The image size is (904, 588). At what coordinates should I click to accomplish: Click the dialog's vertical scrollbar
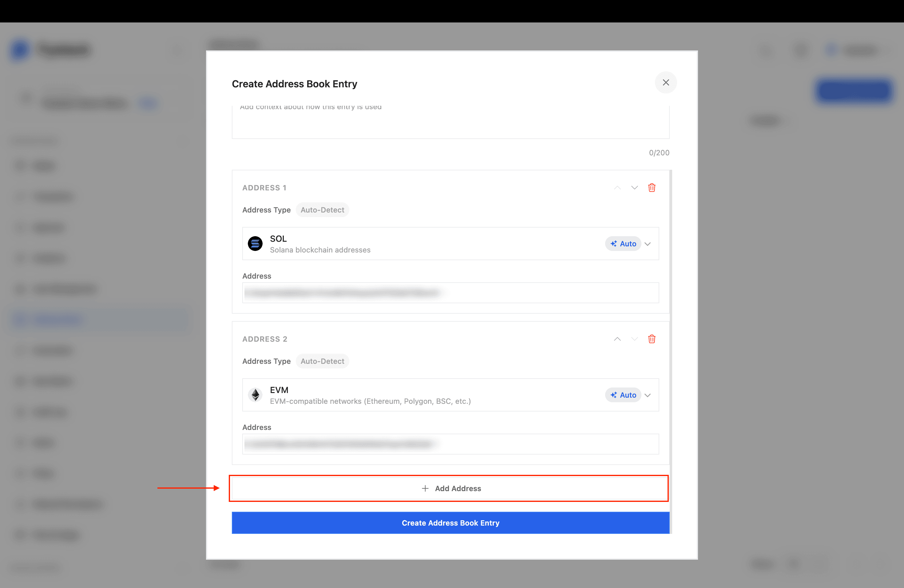[x=671, y=352]
